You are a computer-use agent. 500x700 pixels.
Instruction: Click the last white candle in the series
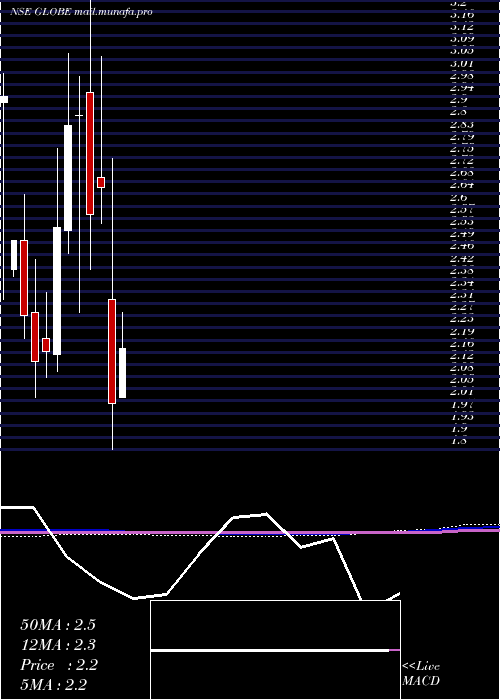pyautogui.click(x=122, y=373)
